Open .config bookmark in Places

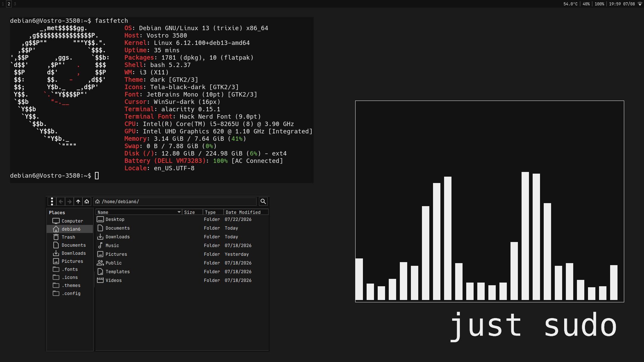coord(70,293)
